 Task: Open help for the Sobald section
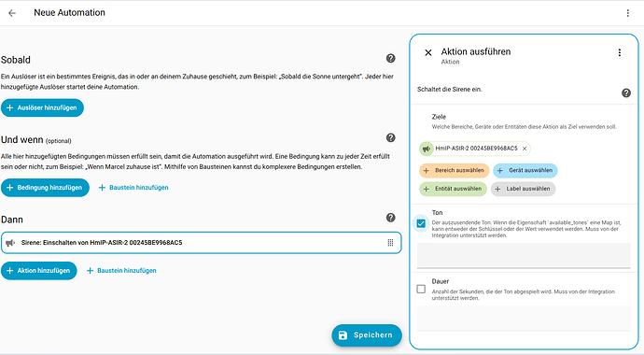click(x=390, y=58)
